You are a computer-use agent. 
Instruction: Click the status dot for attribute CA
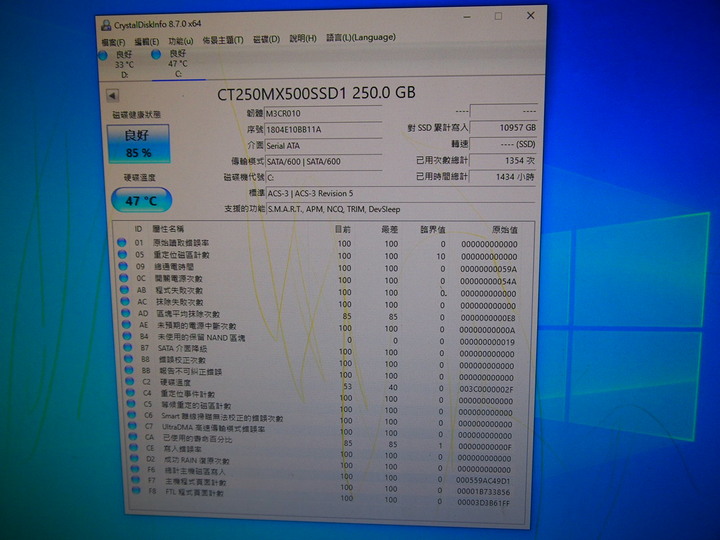(133, 437)
